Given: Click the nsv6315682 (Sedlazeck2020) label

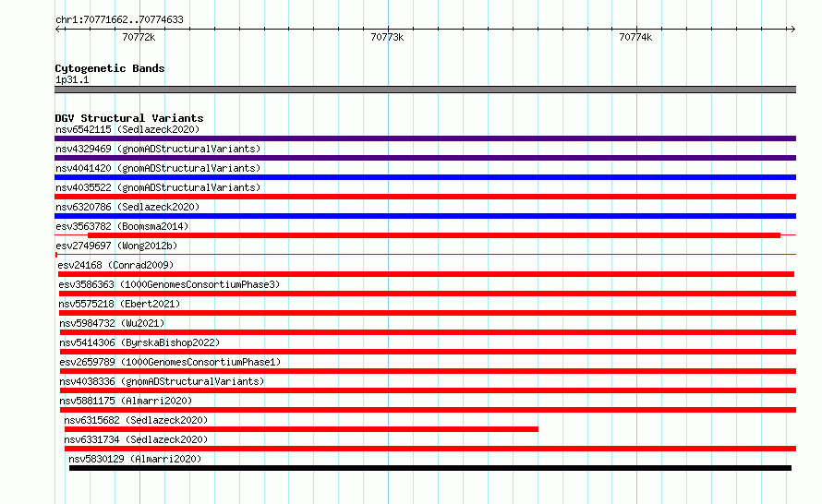Looking at the screenshot, I should click(136, 420).
